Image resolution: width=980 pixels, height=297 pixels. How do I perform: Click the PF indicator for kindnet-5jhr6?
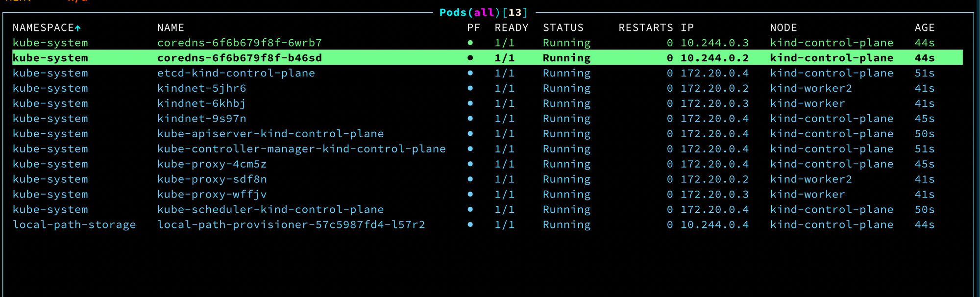tap(470, 88)
